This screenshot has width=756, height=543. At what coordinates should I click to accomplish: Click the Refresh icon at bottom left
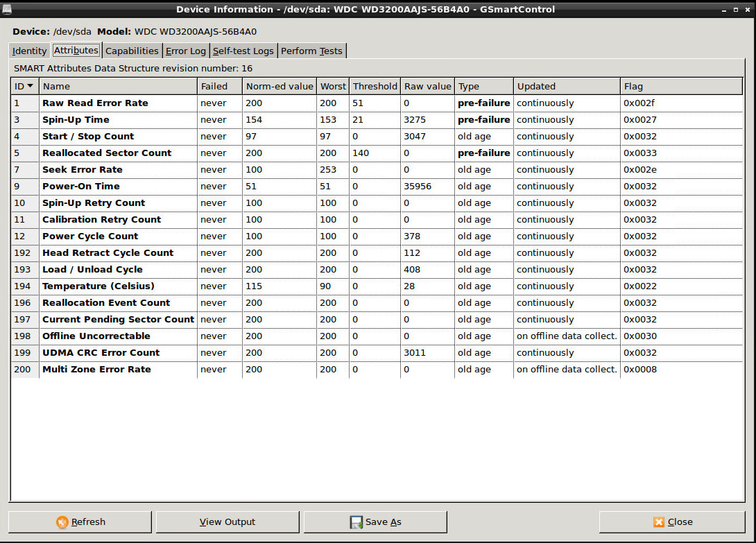pyautogui.click(x=62, y=522)
